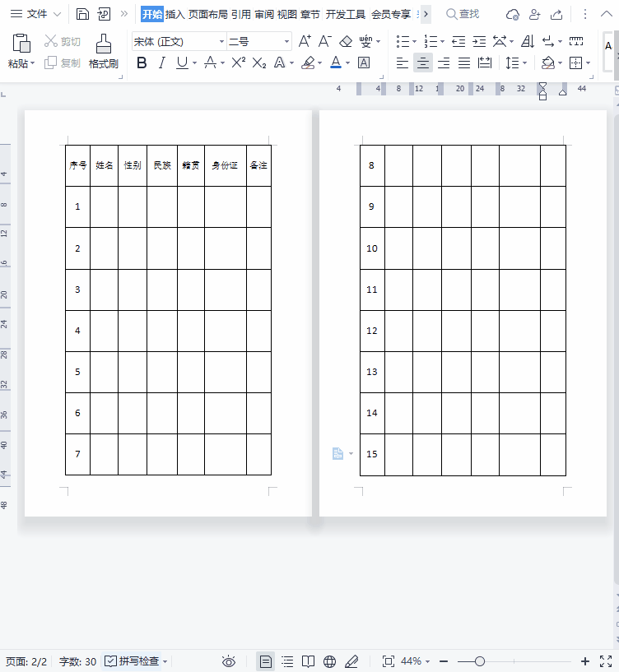Click the 查找 search box
Screen dimensions: 619x672
coord(463,14)
